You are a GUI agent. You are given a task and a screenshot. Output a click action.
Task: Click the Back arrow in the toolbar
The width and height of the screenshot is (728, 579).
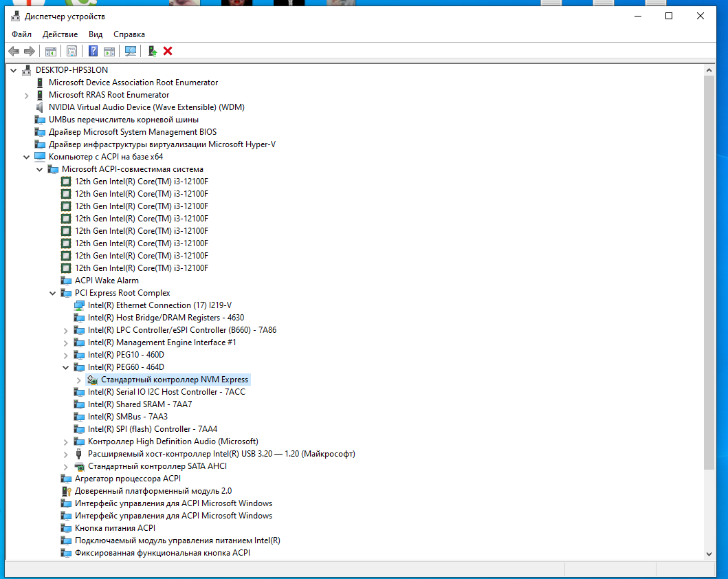coord(14,51)
